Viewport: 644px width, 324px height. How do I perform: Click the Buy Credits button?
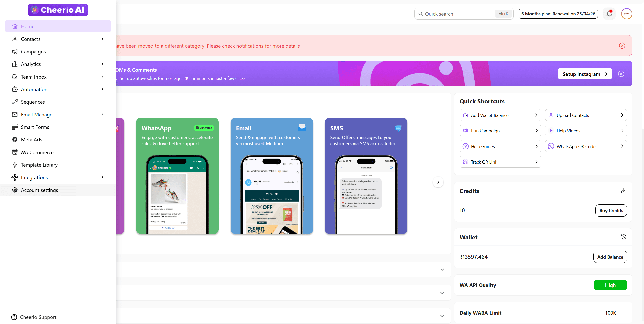611,210
